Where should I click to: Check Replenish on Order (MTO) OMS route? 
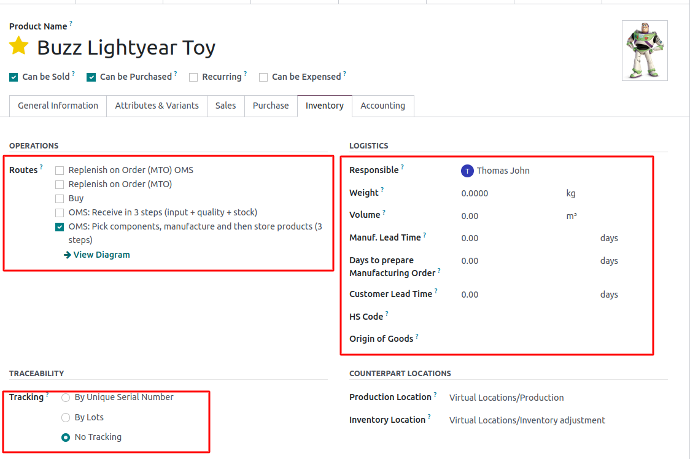click(59, 170)
